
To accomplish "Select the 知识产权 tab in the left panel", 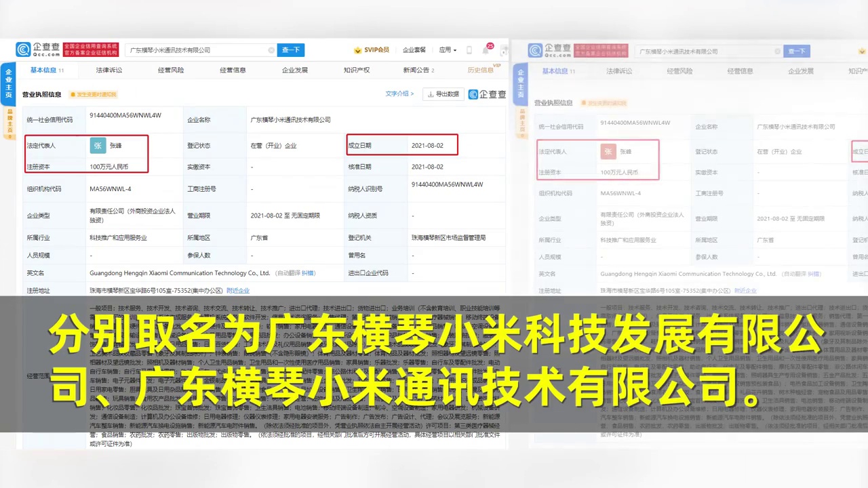I will [357, 70].
